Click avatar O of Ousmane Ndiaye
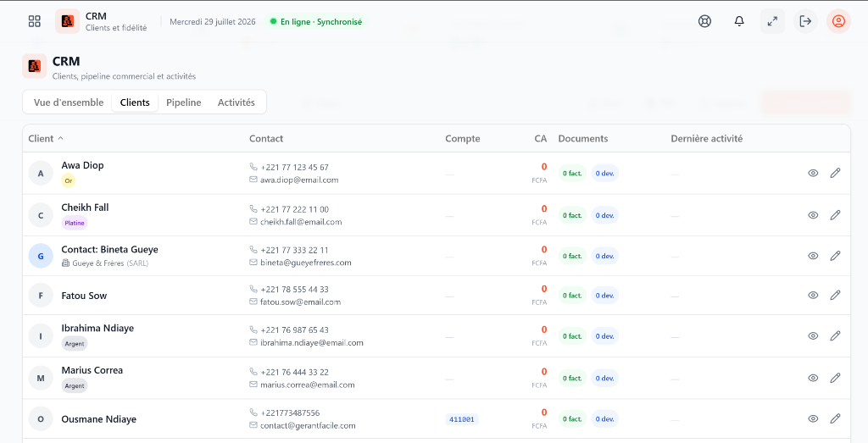The height and width of the screenshot is (443, 868). pyautogui.click(x=41, y=418)
